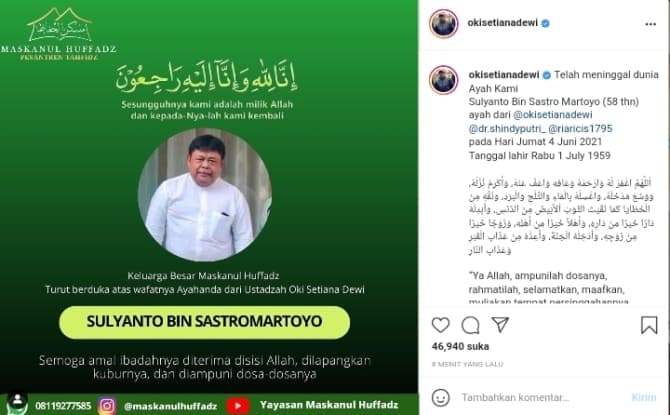
Task: Open the @riaricis1795 mention link
Action: tap(580, 128)
